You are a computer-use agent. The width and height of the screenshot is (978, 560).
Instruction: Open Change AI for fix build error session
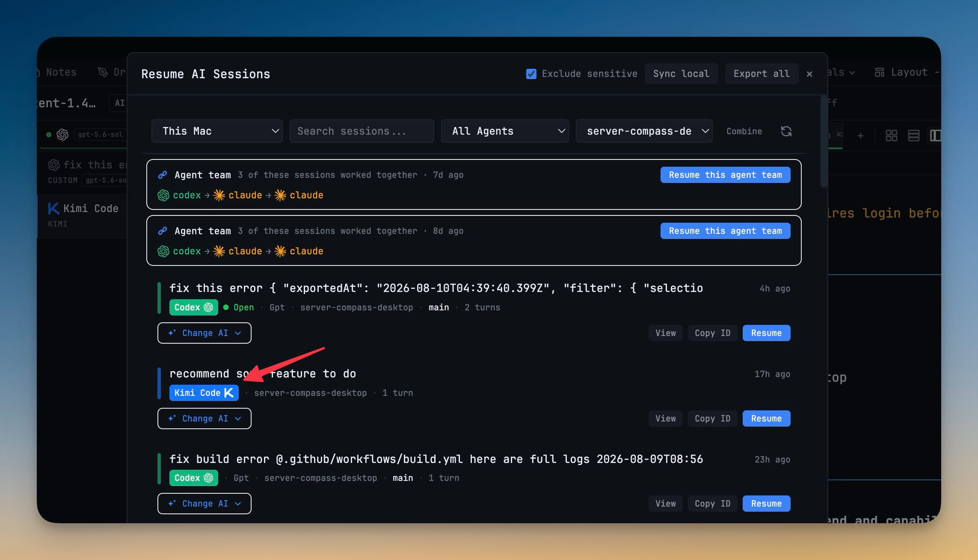click(204, 504)
